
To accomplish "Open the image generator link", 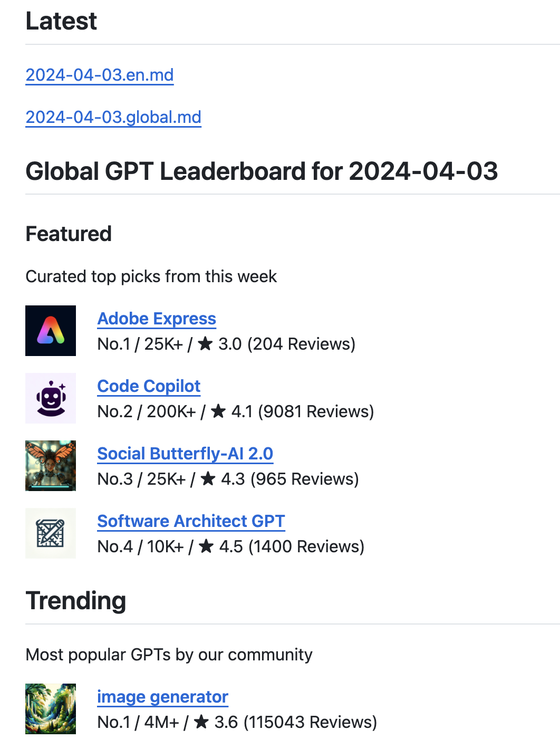I will pos(162,697).
